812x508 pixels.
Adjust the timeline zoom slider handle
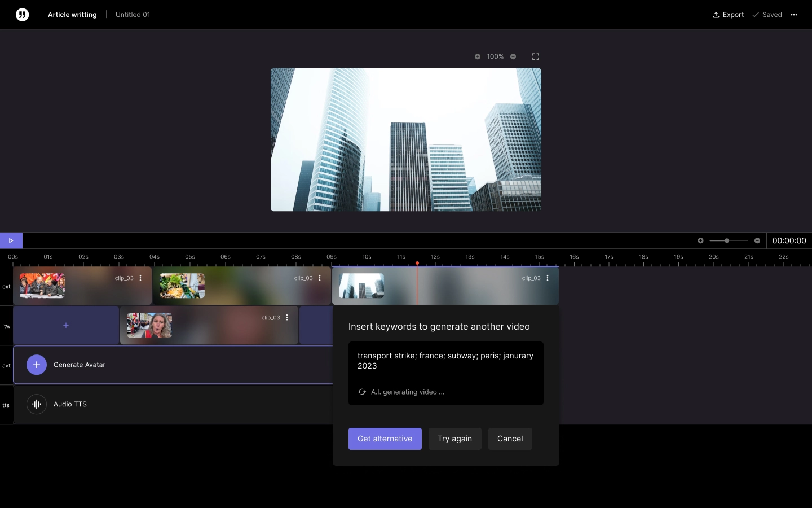pyautogui.click(x=727, y=240)
